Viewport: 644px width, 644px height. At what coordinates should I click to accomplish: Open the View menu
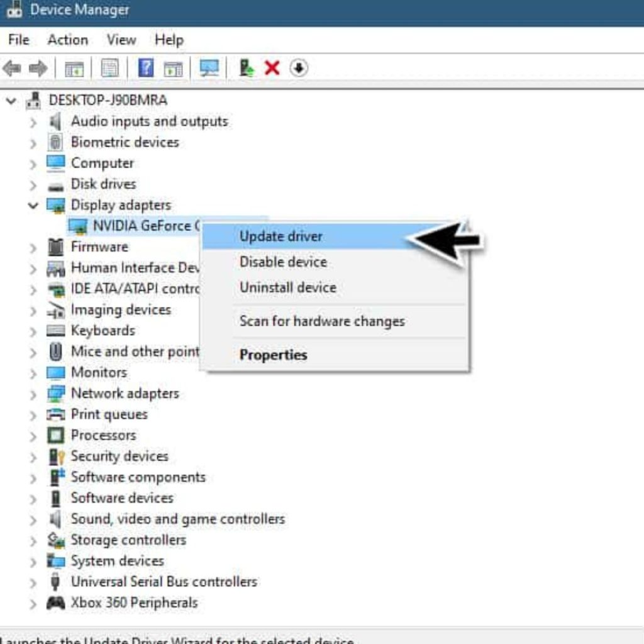[120, 40]
